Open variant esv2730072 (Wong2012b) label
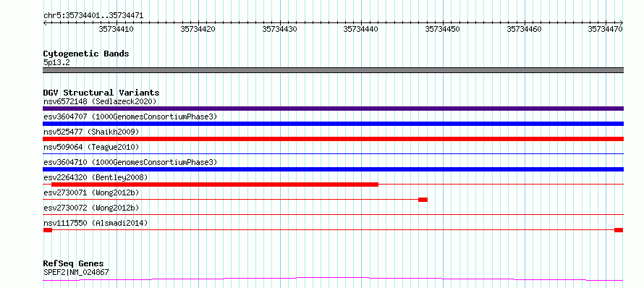 pyautogui.click(x=91, y=208)
